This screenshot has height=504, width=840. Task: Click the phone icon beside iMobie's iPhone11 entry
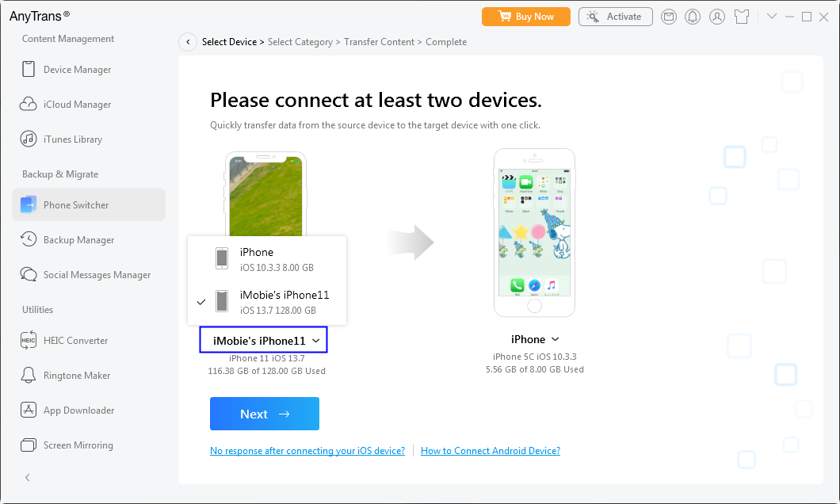[x=222, y=301]
